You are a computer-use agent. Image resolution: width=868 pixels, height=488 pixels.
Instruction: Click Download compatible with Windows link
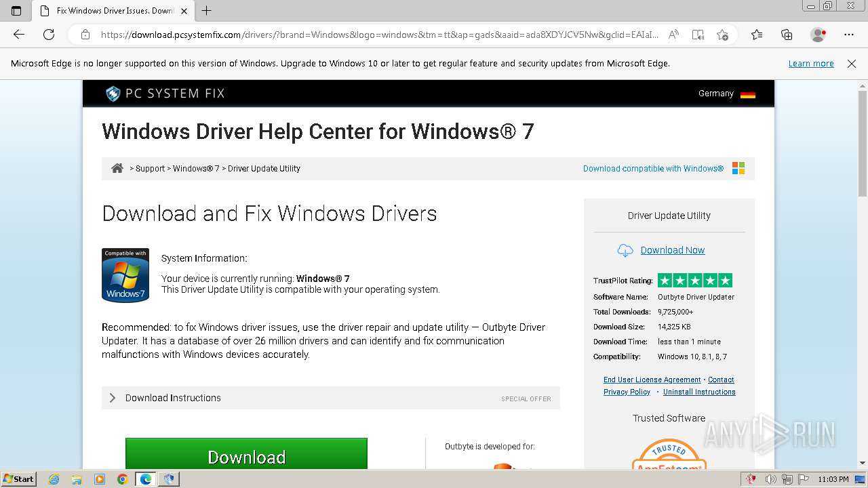[x=653, y=169]
